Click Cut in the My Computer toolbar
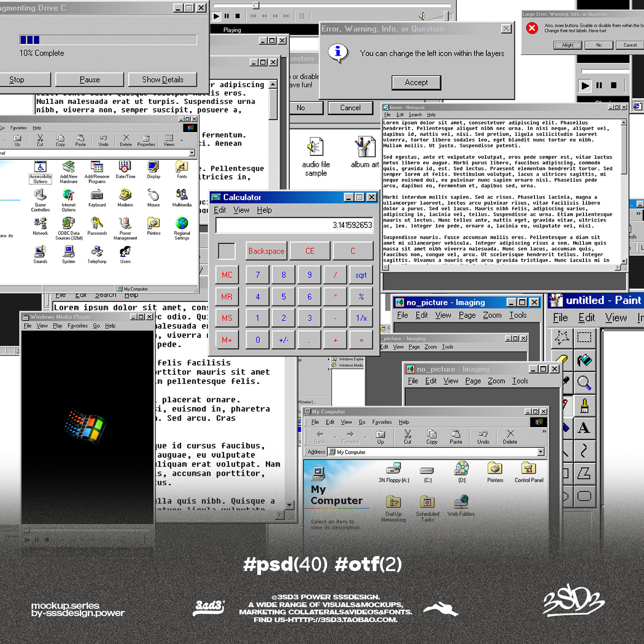644x644 pixels. coord(407,437)
